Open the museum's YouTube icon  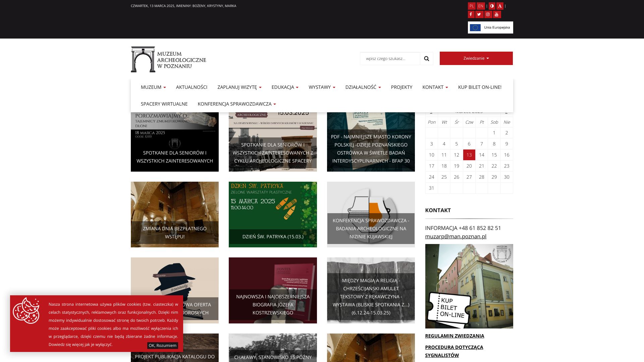(497, 14)
